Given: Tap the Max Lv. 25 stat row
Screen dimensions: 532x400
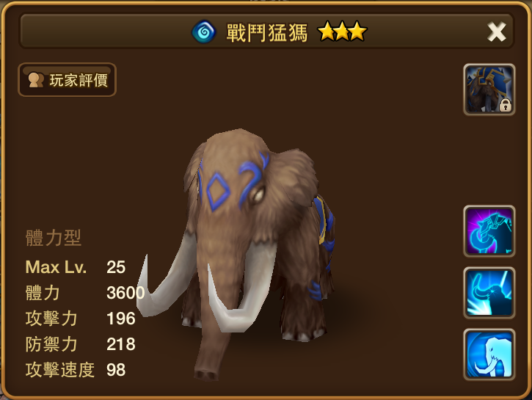Looking at the screenshot, I should (76, 267).
